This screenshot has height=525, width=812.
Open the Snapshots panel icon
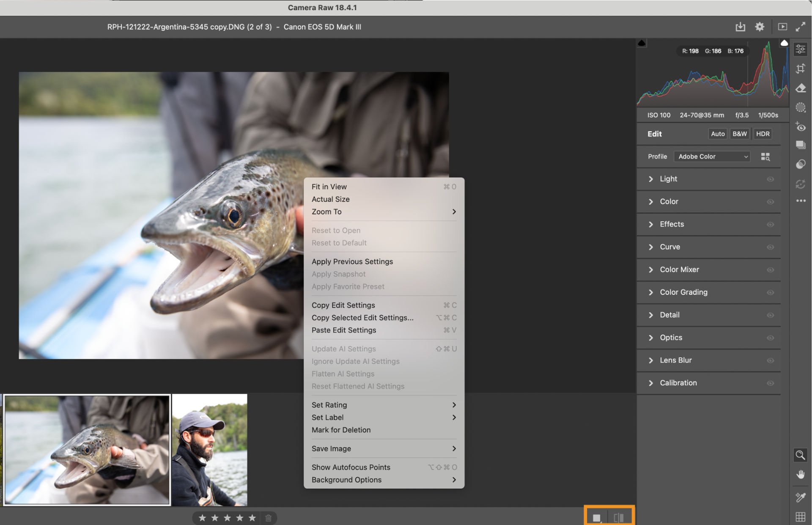pyautogui.click(x=800, y=145)
